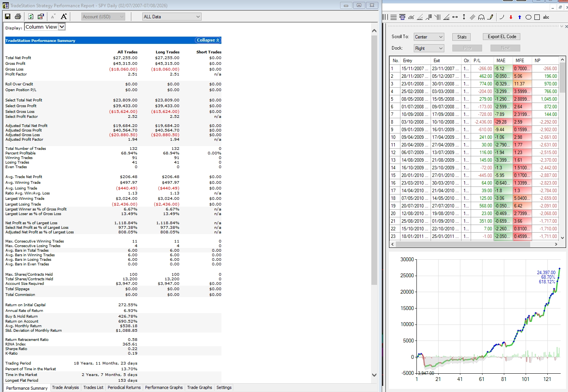568x392 pixels.
Task: Select trade row 8 with -2,436.00 P/L
Action: click(474, 122)
